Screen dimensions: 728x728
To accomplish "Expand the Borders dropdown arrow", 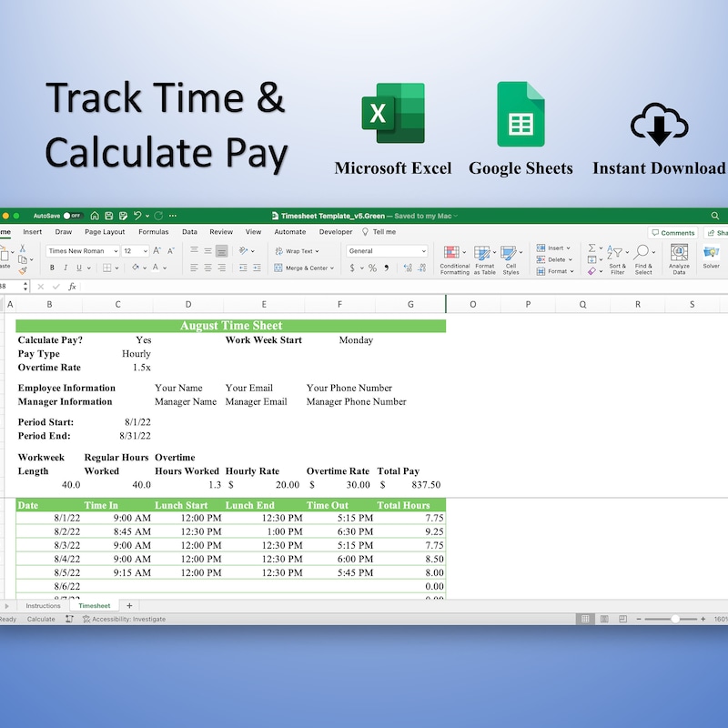I will tap(116, 268).
